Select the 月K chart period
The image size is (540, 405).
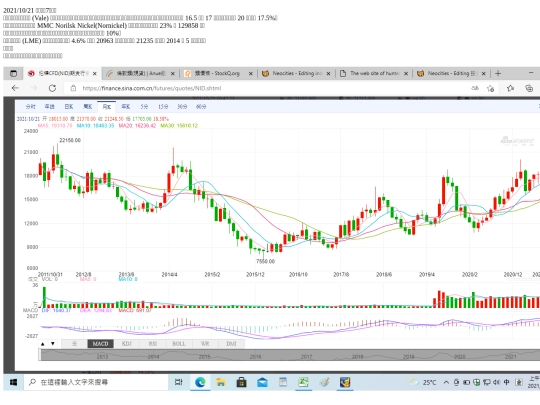point(106,107)
